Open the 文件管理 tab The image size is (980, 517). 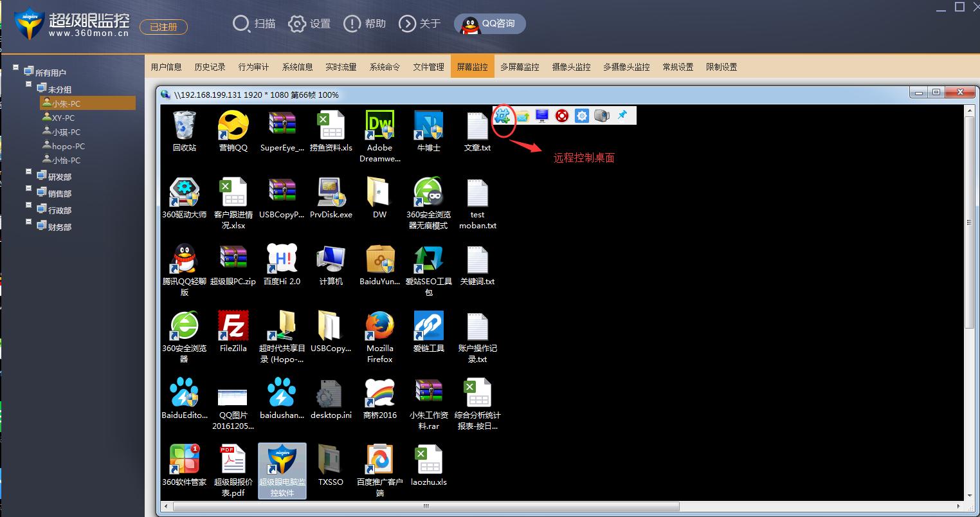click(428, 67)
